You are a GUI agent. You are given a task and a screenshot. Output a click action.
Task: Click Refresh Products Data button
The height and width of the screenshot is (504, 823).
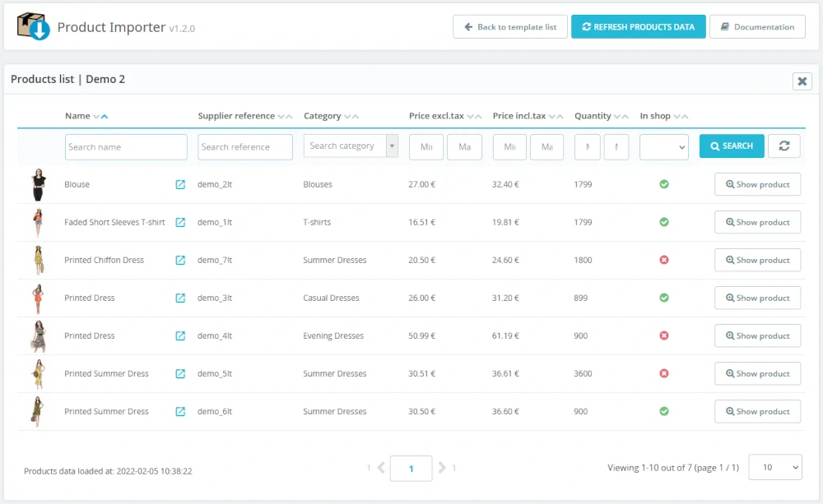coord(638,27)
